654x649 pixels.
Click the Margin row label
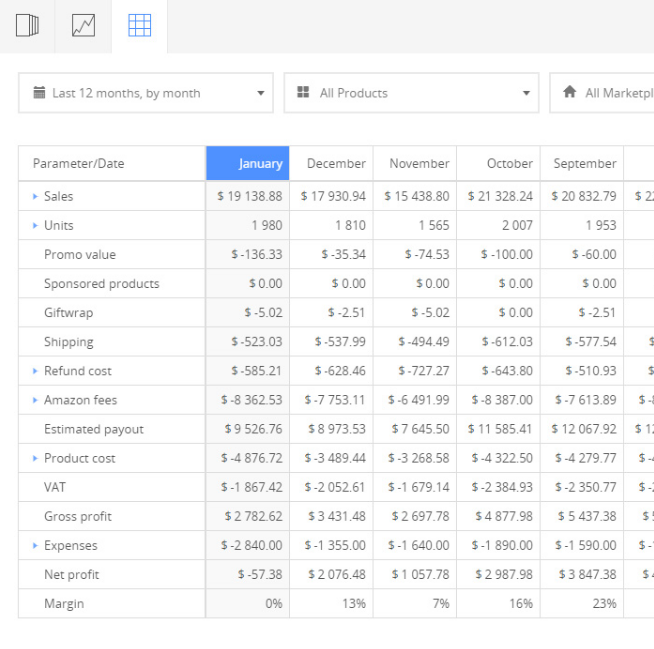click(64, 604)
